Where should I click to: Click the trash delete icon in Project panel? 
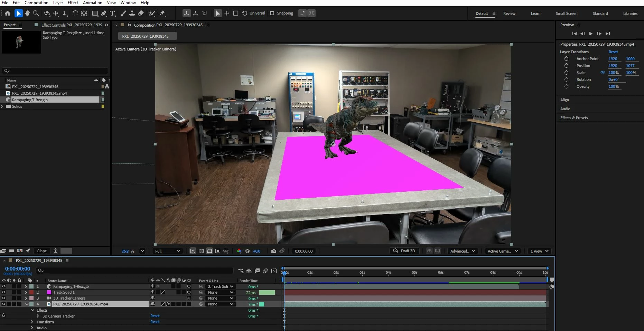[55, 251]
